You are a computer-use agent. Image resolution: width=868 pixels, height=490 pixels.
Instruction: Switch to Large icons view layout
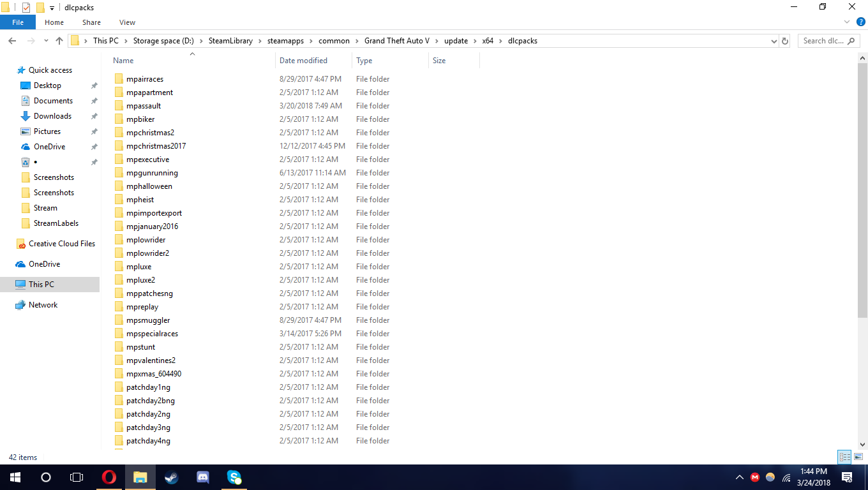[858, 457]
